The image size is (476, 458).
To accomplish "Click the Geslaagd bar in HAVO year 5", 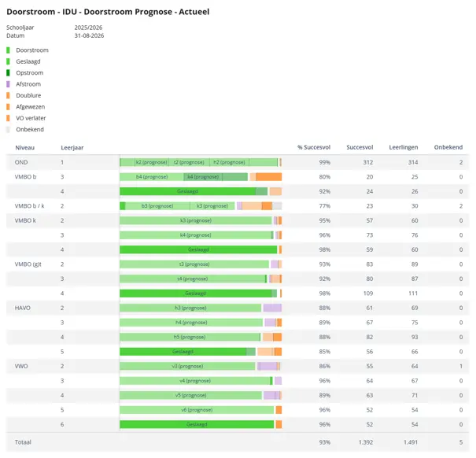I will point(183,352).
